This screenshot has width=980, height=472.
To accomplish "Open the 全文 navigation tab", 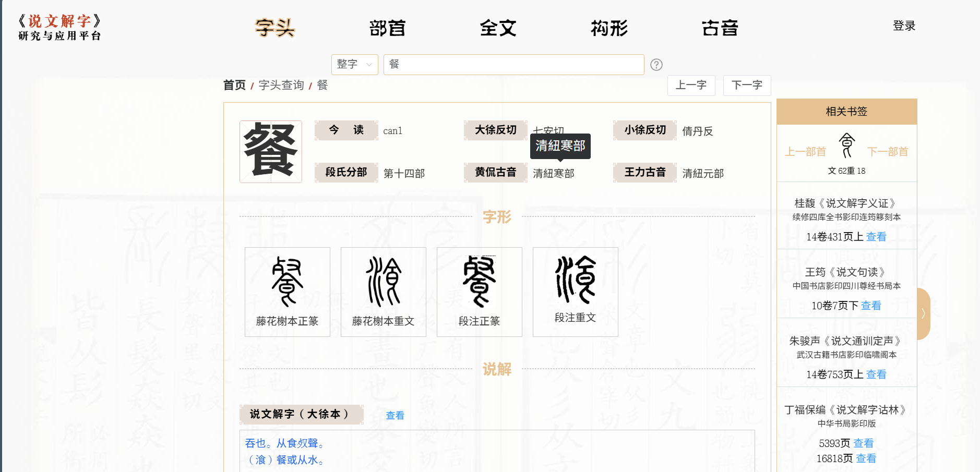I will 498,28.
